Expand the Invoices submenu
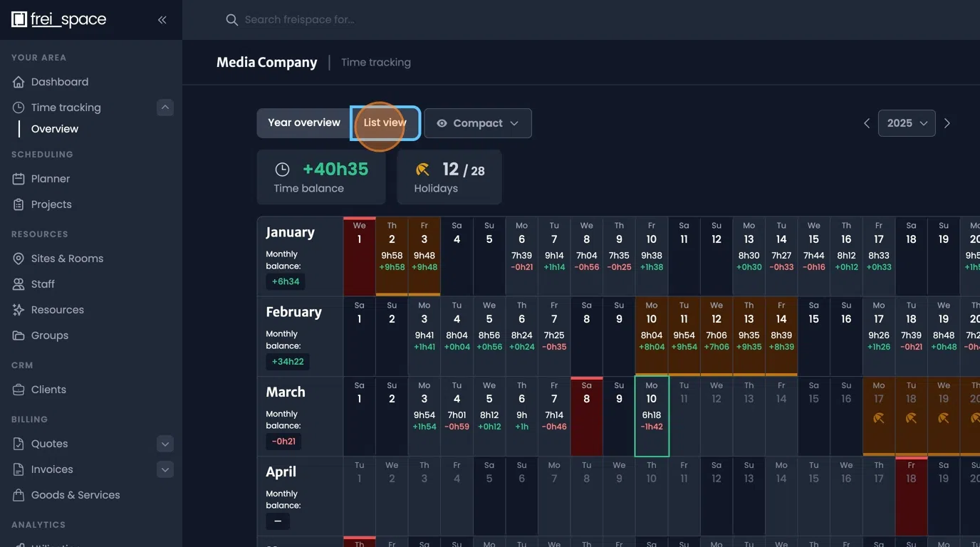The image size is (980, 547). pos(165,469)
